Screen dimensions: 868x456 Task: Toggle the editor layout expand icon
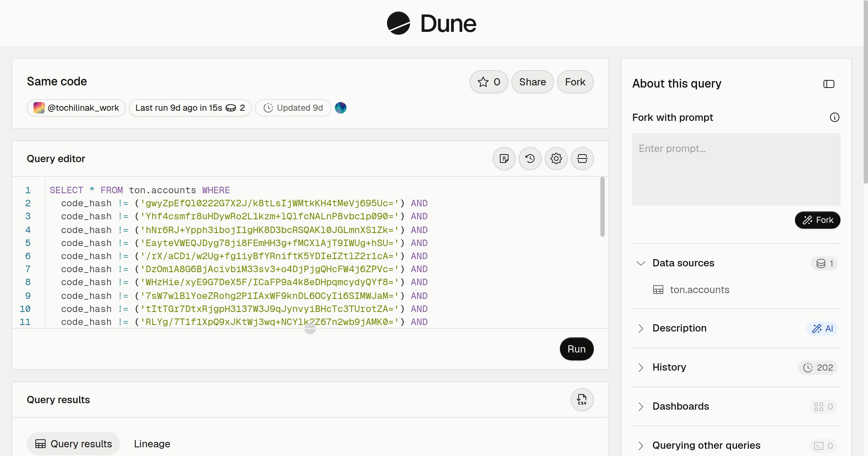click(582, 159)
